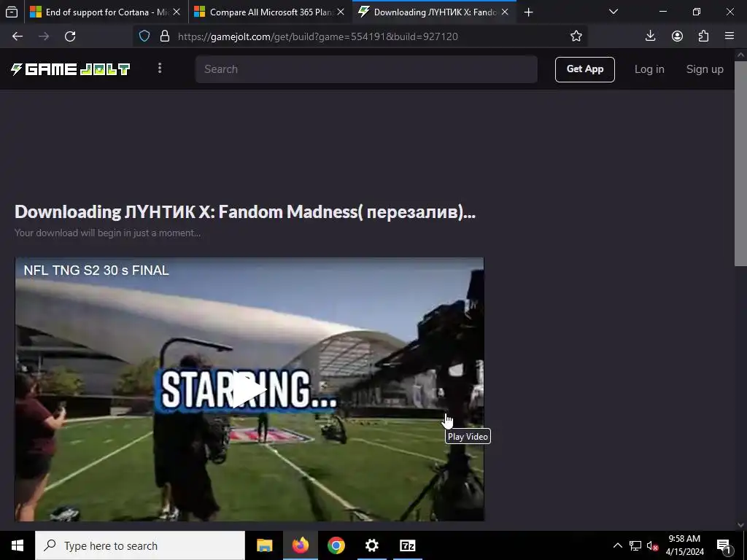
Task: Open Firefox View recent browsing icon
Action: coord(12,12)
